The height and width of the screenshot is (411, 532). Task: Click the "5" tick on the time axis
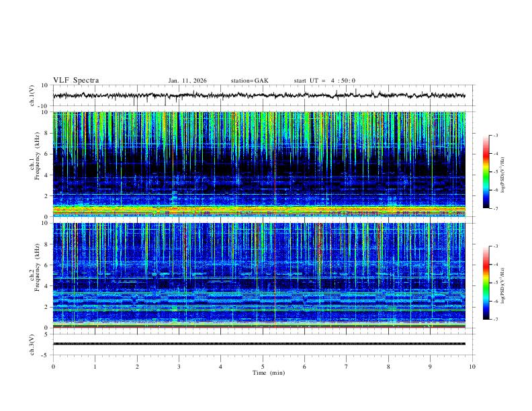tap(263, 367)
